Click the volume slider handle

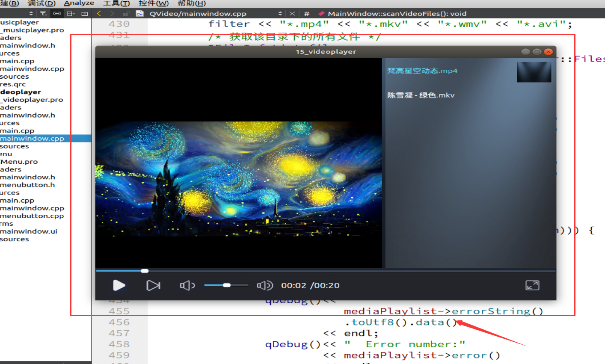tap(227, 285)
